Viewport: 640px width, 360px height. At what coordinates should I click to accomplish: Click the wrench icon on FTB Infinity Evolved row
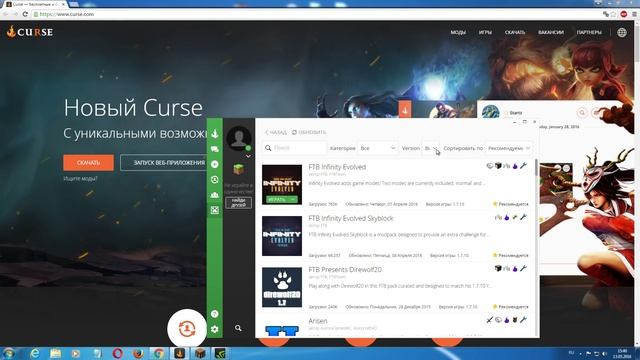pyautogui.click(x=523, y=166)
